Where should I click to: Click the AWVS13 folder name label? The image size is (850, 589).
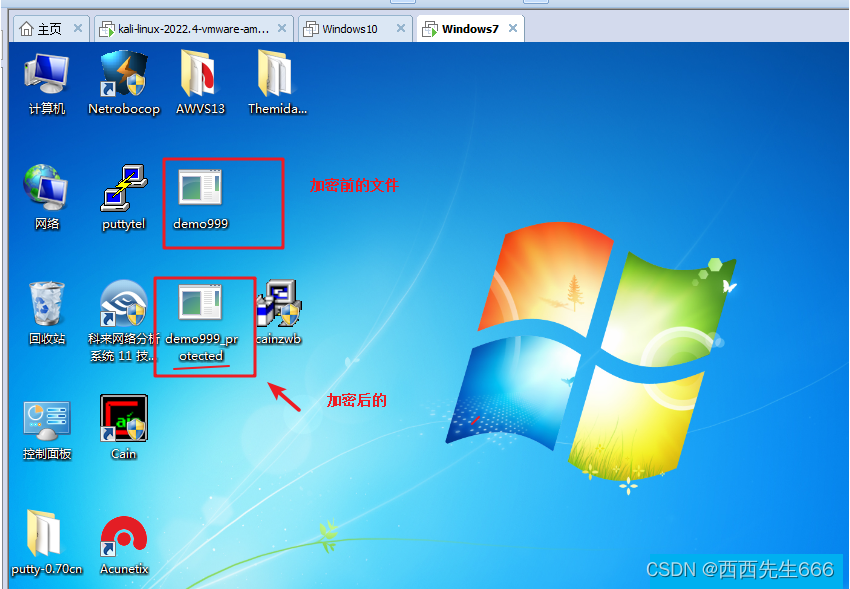(200, 109)
